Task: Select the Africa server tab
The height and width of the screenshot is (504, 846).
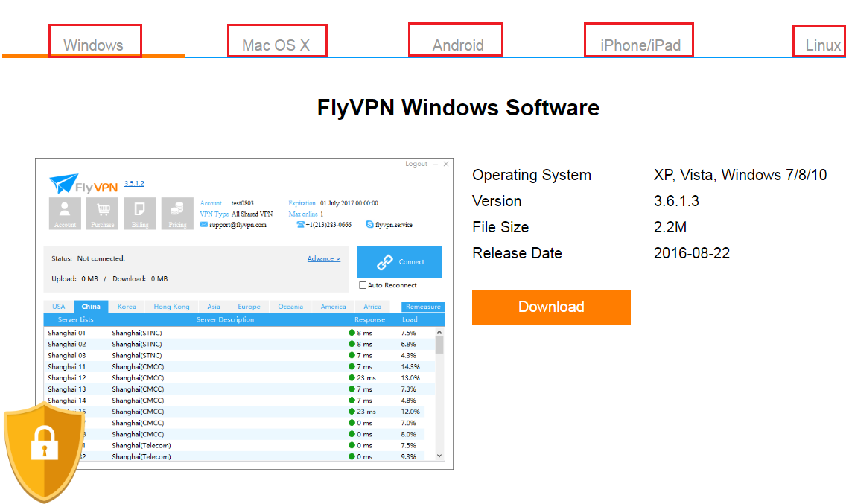Action: click(372, 307)
